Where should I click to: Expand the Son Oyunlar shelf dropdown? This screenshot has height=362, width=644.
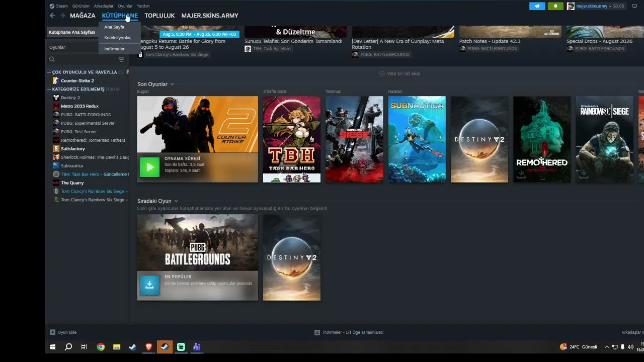pyautogui.click(x=172, y=84)
